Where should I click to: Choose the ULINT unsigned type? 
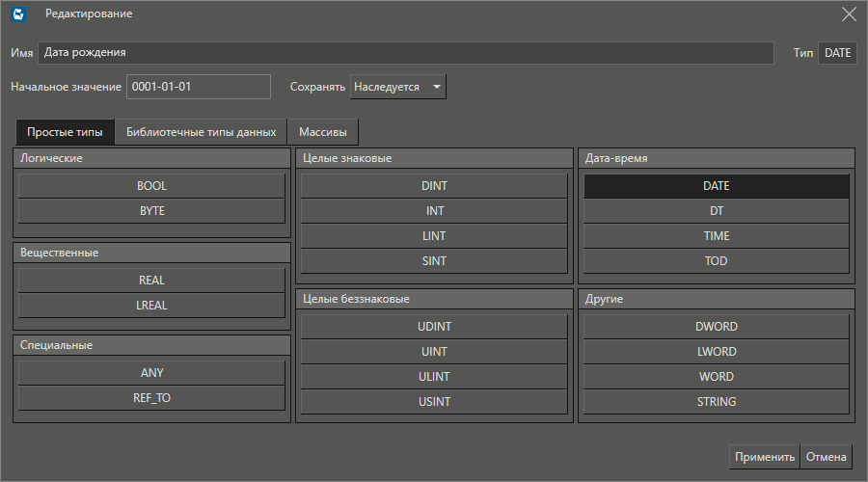click(x=434, y=377)
